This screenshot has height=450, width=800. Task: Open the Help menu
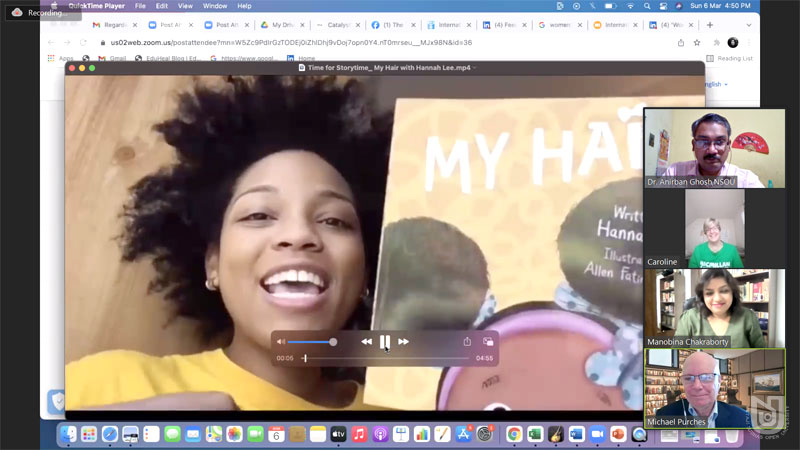[x=244, y=6]
